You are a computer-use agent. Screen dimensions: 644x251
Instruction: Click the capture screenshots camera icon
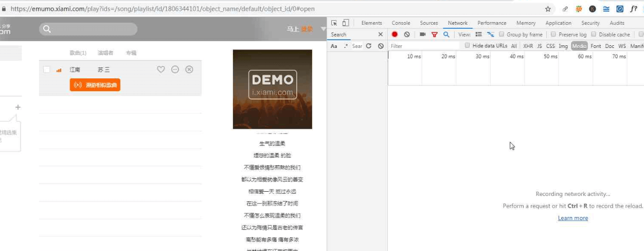pos(422,35)
